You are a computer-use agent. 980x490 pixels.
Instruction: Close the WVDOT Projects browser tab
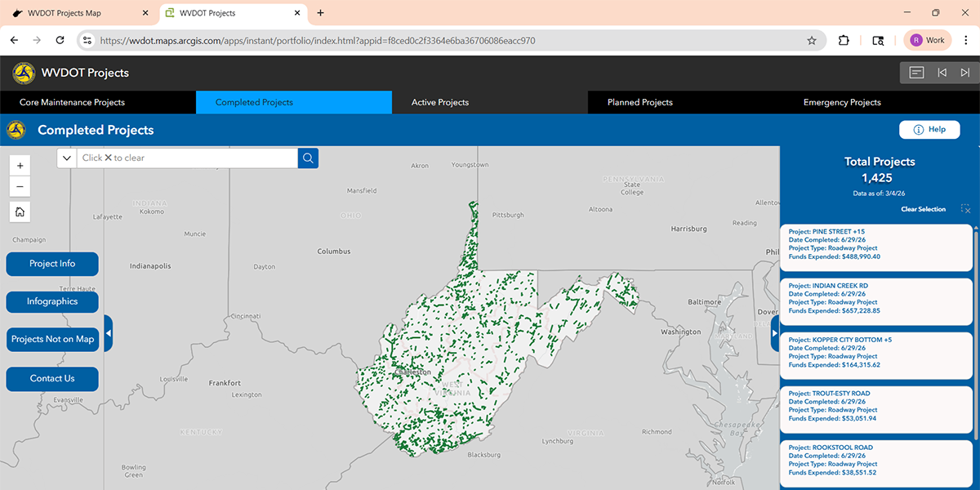pos(299,13)
